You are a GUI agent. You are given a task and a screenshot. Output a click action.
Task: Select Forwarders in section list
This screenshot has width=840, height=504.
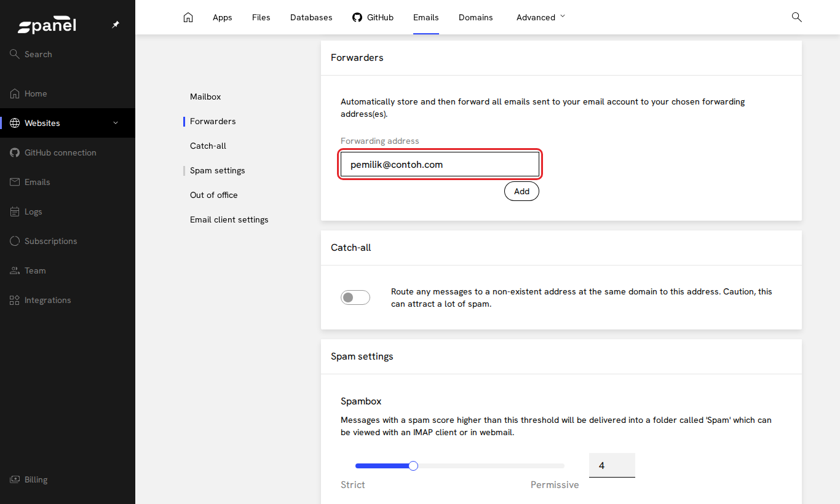pos(213,121)
